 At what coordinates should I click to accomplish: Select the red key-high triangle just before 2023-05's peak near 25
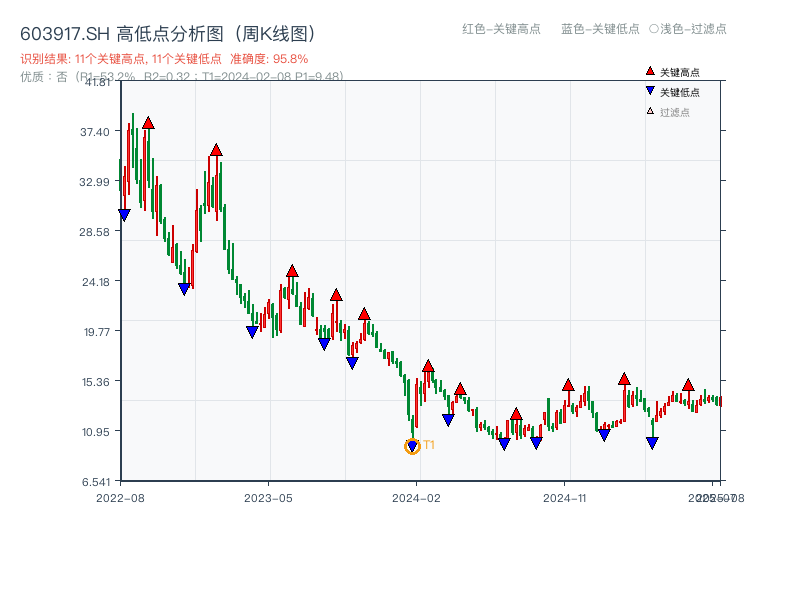pos(292,271)
